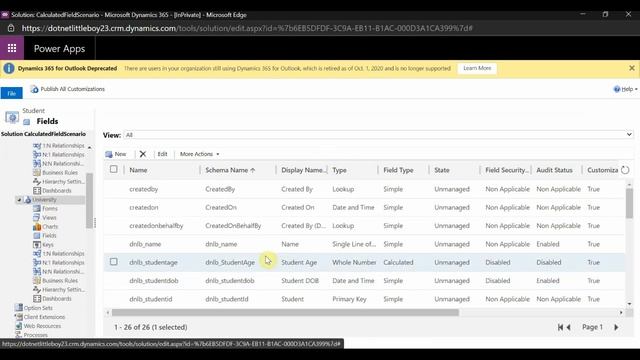The height and width of the screenshot is (360, 640).
Task: Sort by the Schema Name column header
Action: coord(230,170)
